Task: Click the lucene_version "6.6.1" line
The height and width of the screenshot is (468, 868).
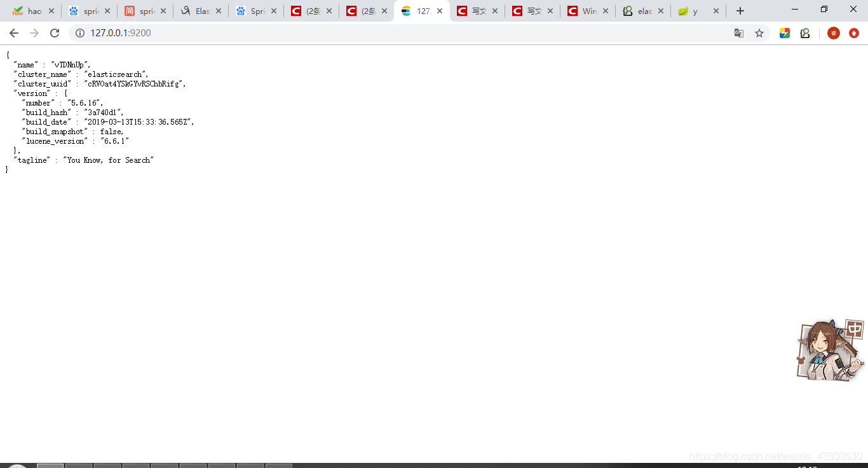Action: click(75, 141)
